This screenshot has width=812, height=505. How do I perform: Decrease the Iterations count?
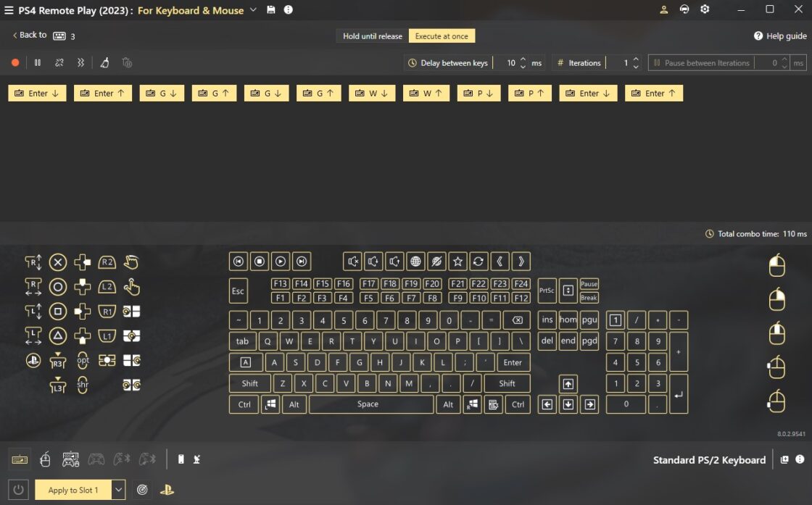pyautogui.click(x=636, y=67)
